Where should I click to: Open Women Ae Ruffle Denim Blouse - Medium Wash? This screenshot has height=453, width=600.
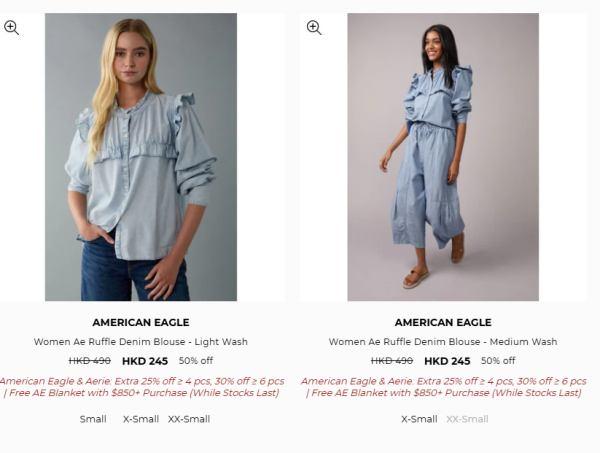click(x=443, y=342)
